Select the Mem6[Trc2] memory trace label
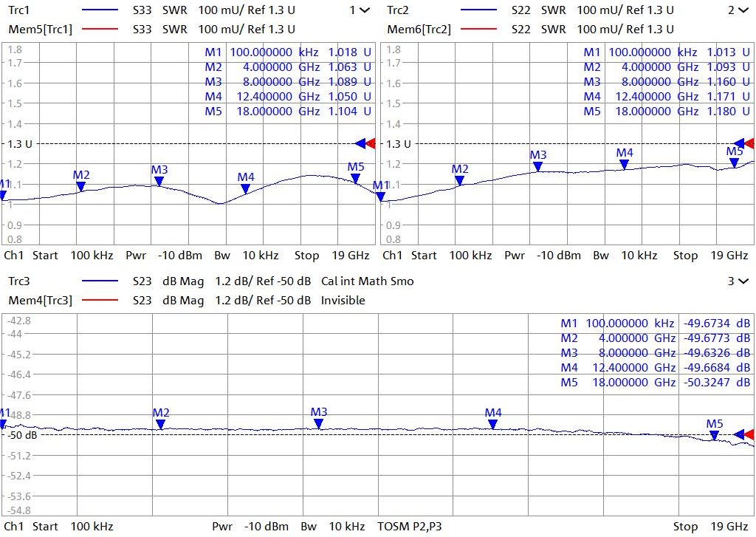Image resolution: width=756 pixels, height=537 pixels. [419, 30]
